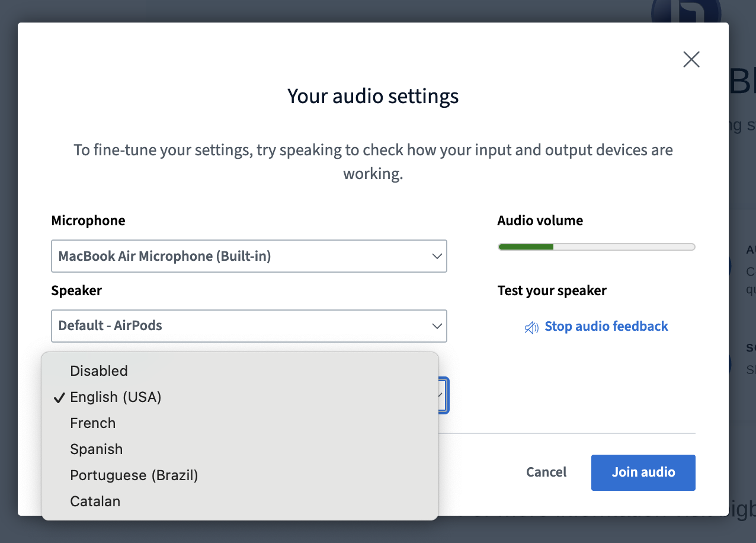Image resolution: width=756 pixels, height=543 pixels.
Task: Choose English (USA) option
Action: pos(240,397)
